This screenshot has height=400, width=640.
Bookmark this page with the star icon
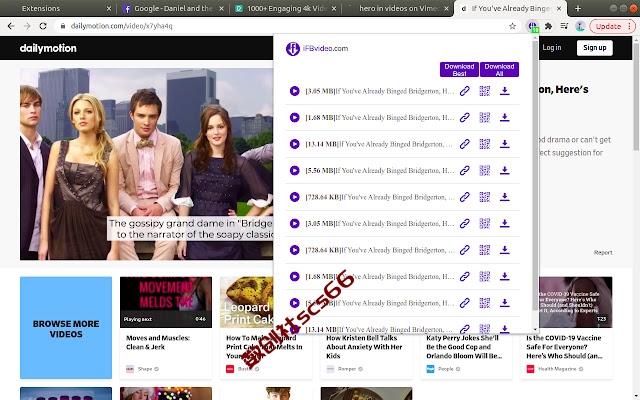coord(513,26)
